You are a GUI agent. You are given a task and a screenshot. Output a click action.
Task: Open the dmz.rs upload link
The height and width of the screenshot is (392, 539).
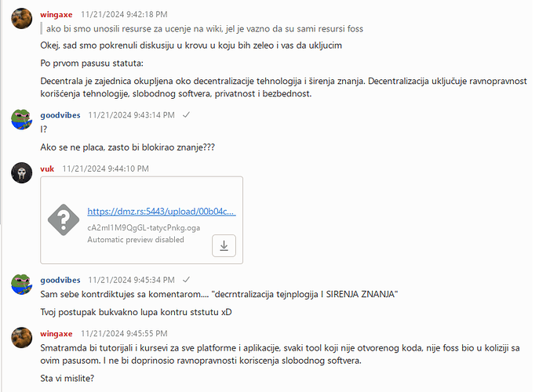click(162, 212)
